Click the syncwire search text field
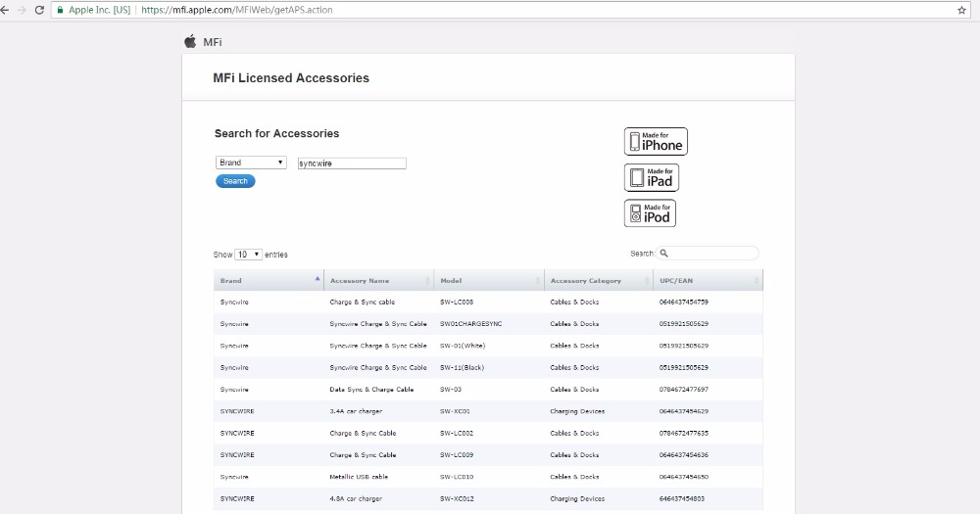The width and height of the screenshot is (980, 514). (x=352, y=164)
